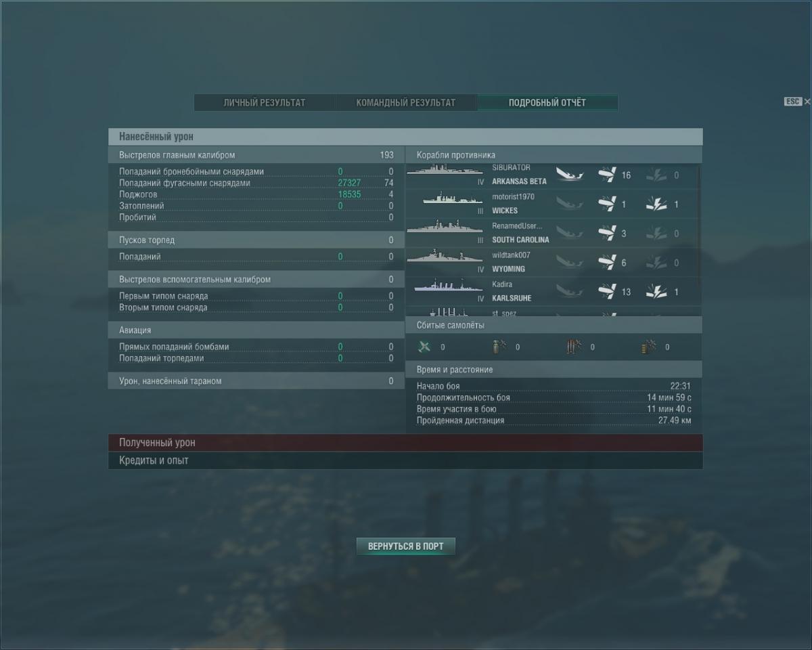Click Wyoming shell hits icon

pos(607,262)
